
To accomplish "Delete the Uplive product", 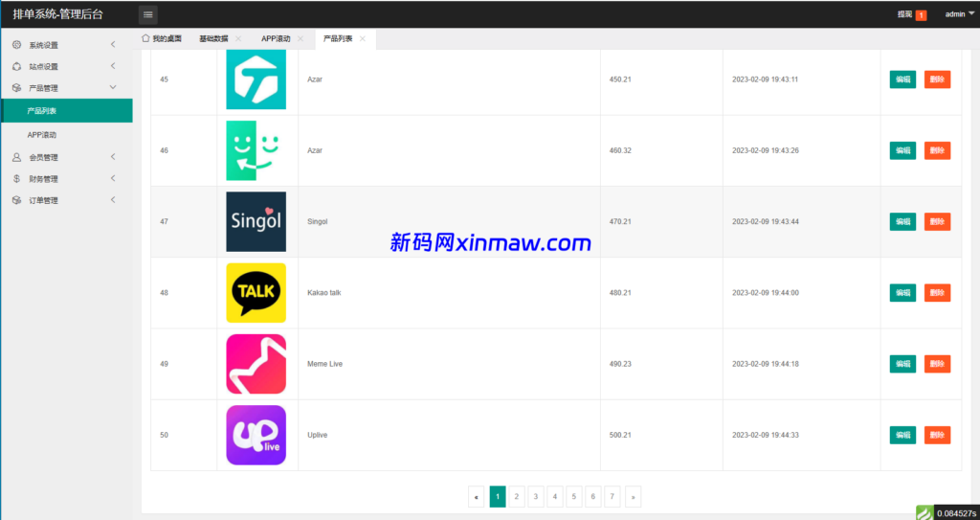I will click(x=937, y=435).
